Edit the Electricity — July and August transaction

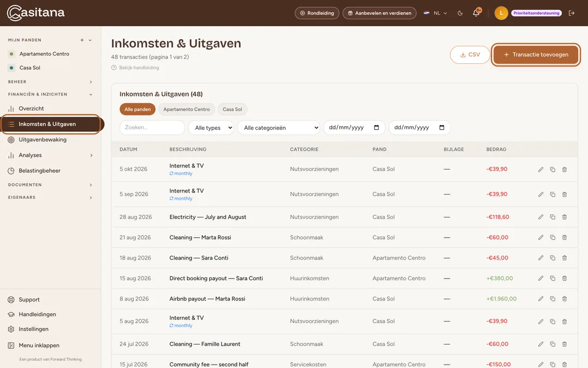tap(541, 217)
